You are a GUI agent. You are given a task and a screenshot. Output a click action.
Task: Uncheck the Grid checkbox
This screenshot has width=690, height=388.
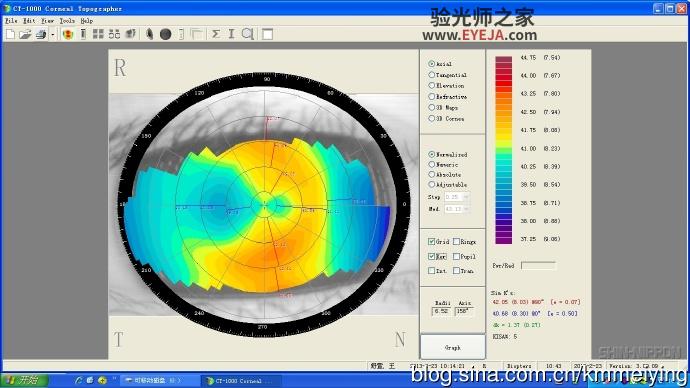pos(431,242)
